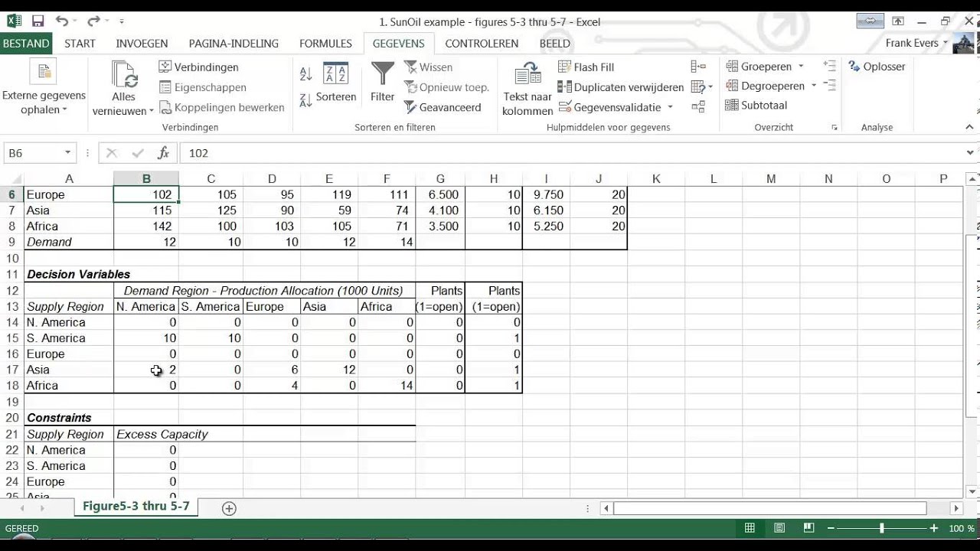Select the Excess Capacity header cell
Image resolution: width=980 pixels, height=551 pixels.
(146, 434)
